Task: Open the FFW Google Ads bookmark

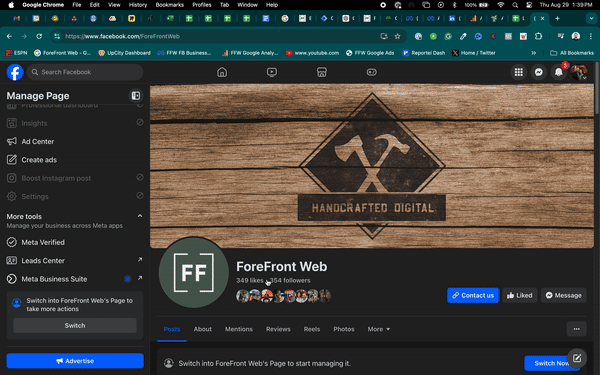Action: [x=370, y=53]
